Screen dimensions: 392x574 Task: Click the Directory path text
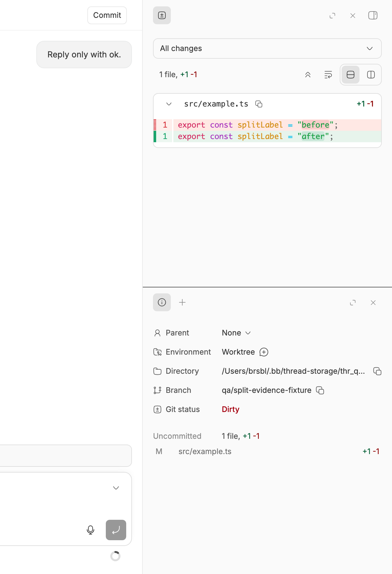point(293,371)
